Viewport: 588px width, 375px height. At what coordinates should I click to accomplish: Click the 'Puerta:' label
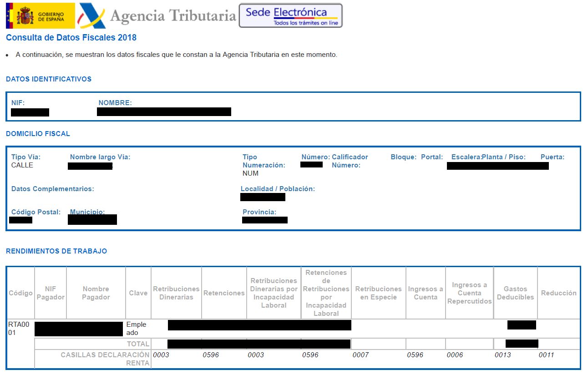(553, 157)
